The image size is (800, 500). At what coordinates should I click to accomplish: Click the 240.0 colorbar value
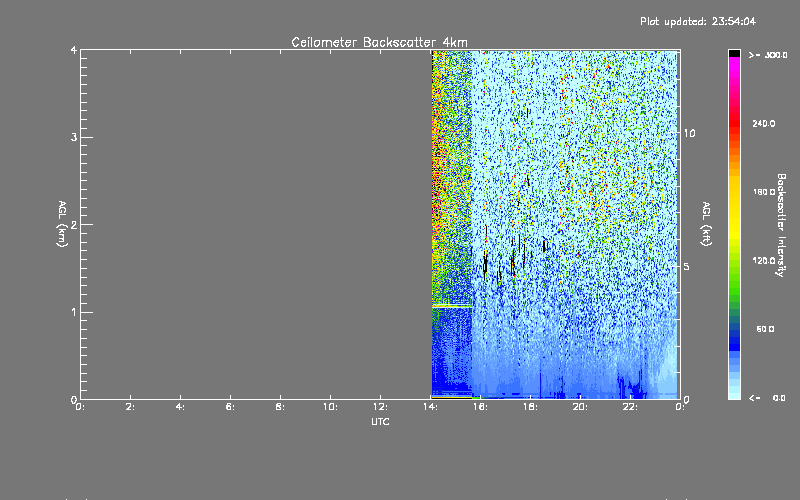click(764, 124)
